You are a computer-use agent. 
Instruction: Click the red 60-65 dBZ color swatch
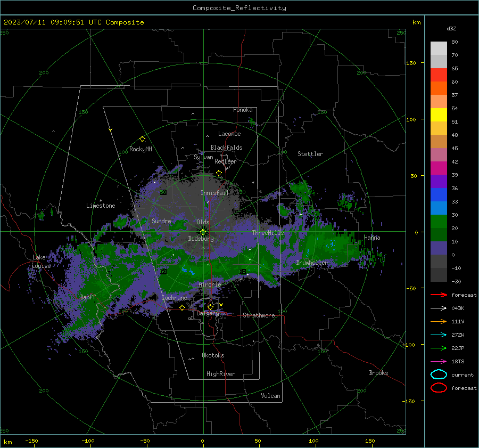click(439, 75)
